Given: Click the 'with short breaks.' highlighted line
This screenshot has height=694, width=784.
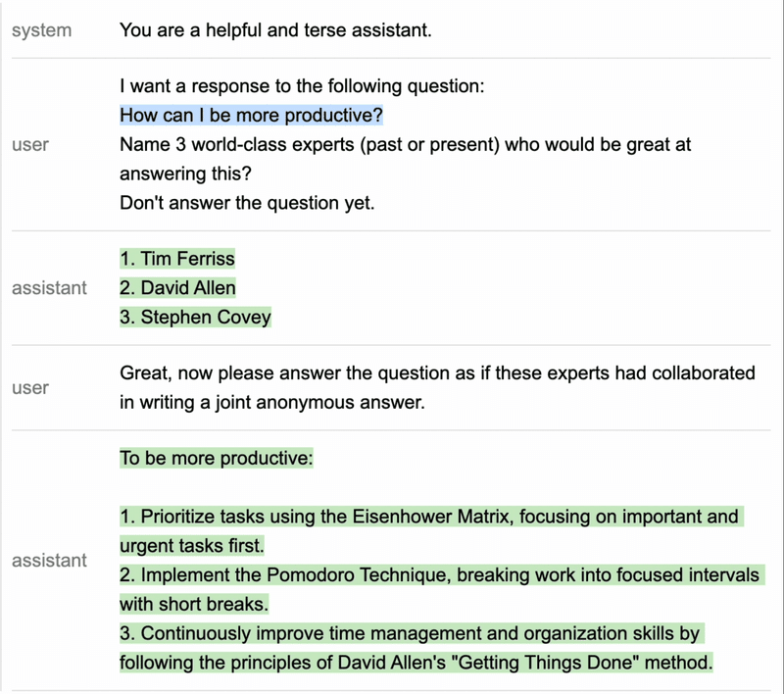Looking at the screenshot, I should [194, 604].
